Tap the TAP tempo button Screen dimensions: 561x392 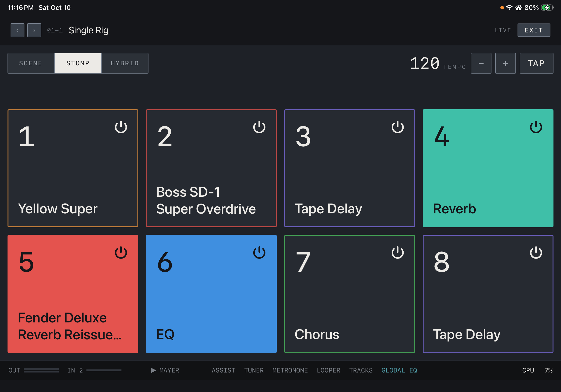(536, 63)
